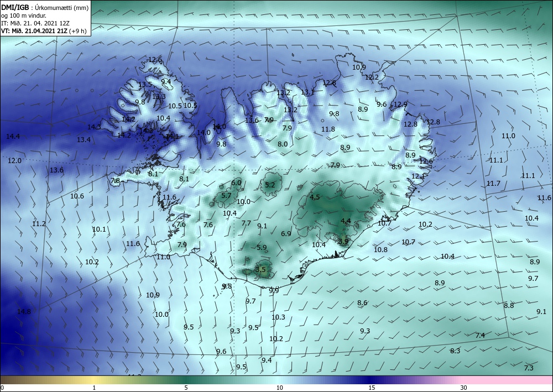Image resolution: width=553 pixels, height=392 pixels.
Task: Click the 7.4 value label
Action: (x=480, y=335)
